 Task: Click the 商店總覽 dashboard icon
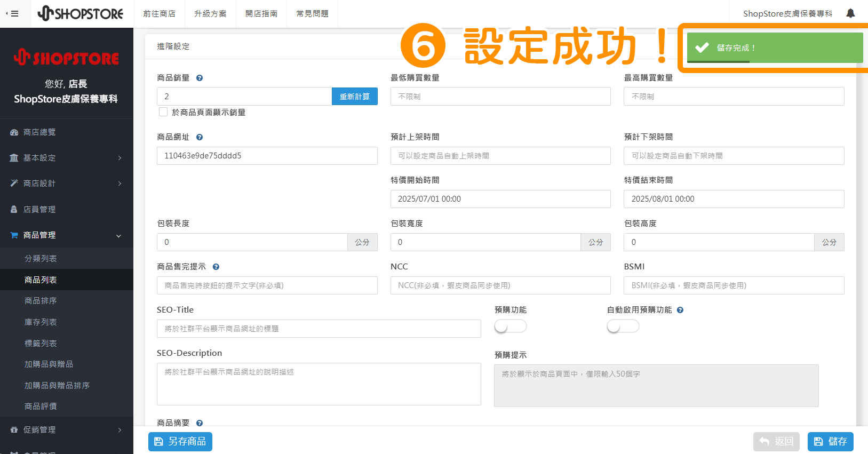[14, 132]
